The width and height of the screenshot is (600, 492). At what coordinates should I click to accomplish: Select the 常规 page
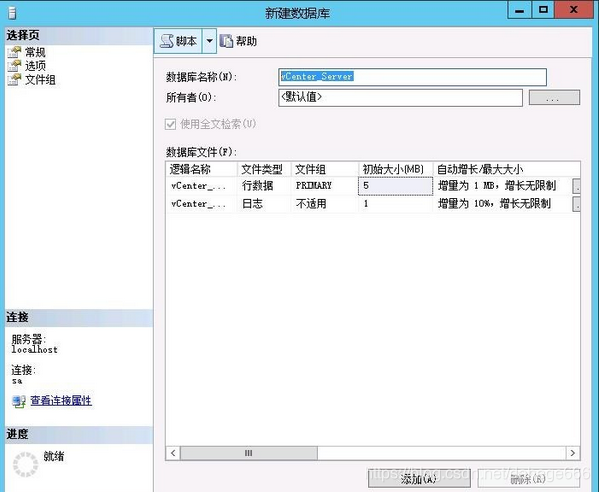point(35,52)
